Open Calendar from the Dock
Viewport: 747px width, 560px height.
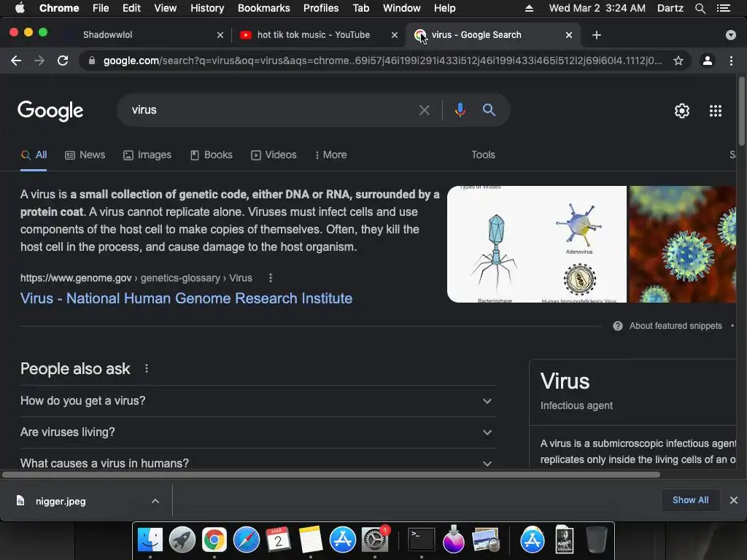point(278,540)
